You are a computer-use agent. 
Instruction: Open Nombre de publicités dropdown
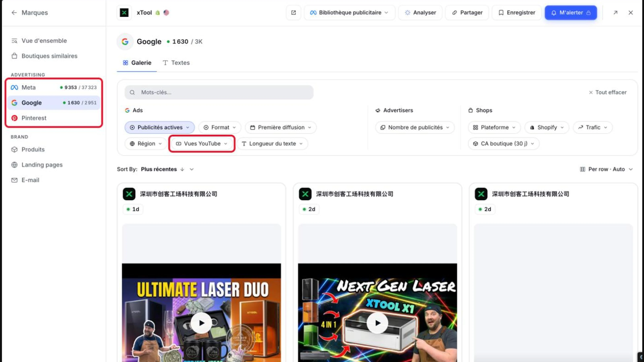(415, 128)
